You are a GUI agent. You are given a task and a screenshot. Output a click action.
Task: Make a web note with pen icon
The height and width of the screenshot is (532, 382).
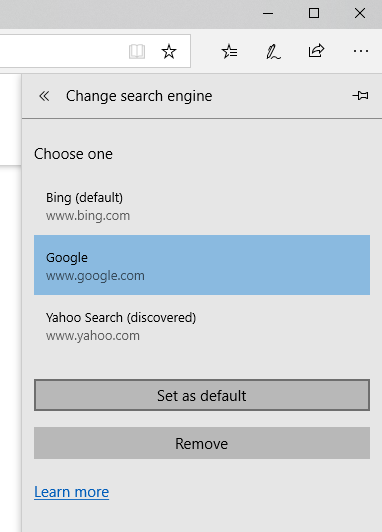273,52
